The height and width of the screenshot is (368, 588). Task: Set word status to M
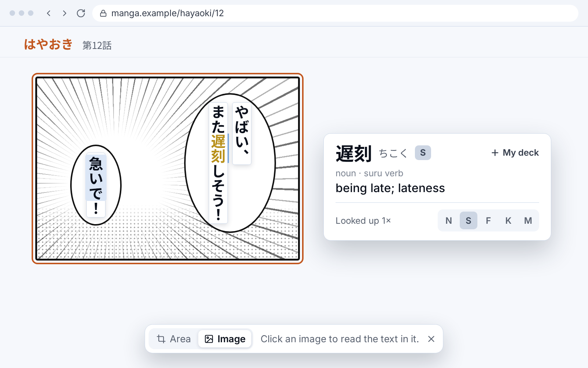pos(528,220)
